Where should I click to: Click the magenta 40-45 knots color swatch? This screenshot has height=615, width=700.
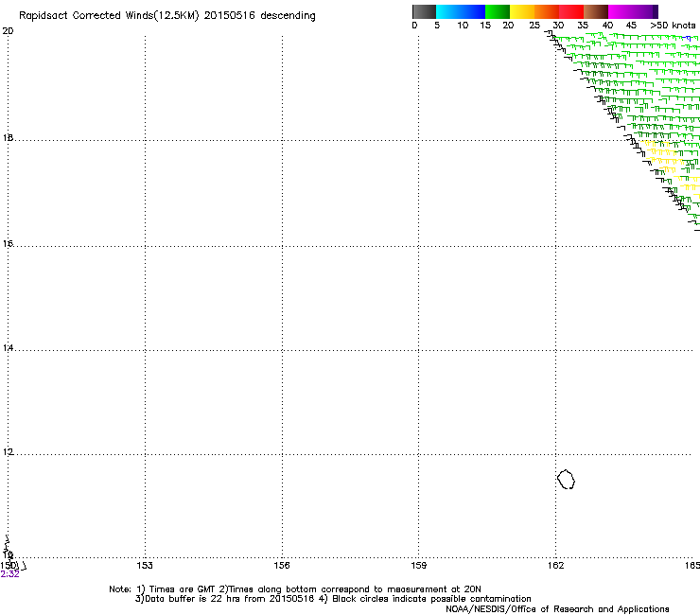[621, 11]
